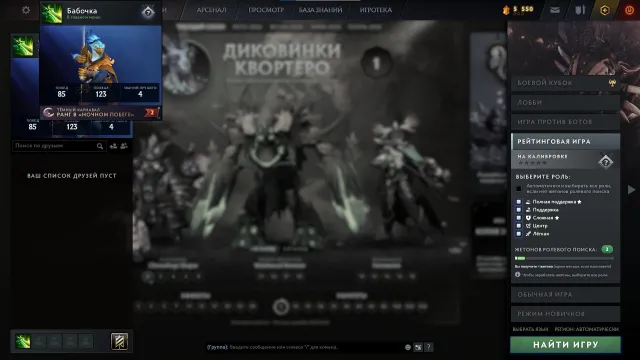Open the Просмотр tab
Viewport: 640px width, 360px height.
tap(266, 10)
